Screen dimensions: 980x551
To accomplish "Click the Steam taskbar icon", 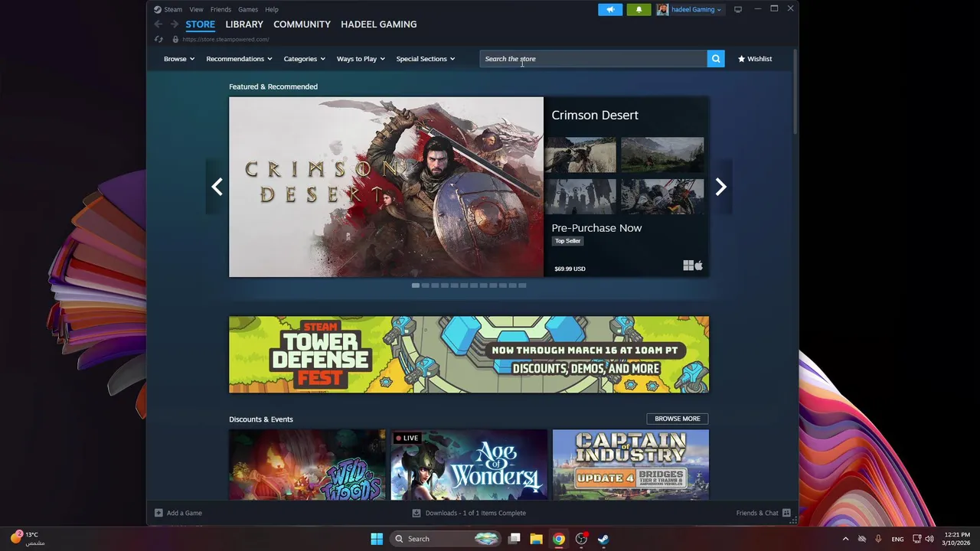I will tap(603, 539).
